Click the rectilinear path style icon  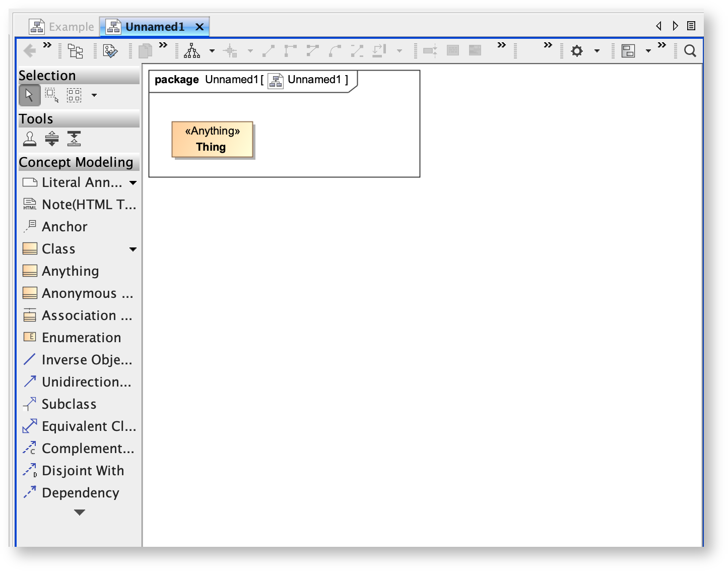pyautogui.click(x=291, y=51)
